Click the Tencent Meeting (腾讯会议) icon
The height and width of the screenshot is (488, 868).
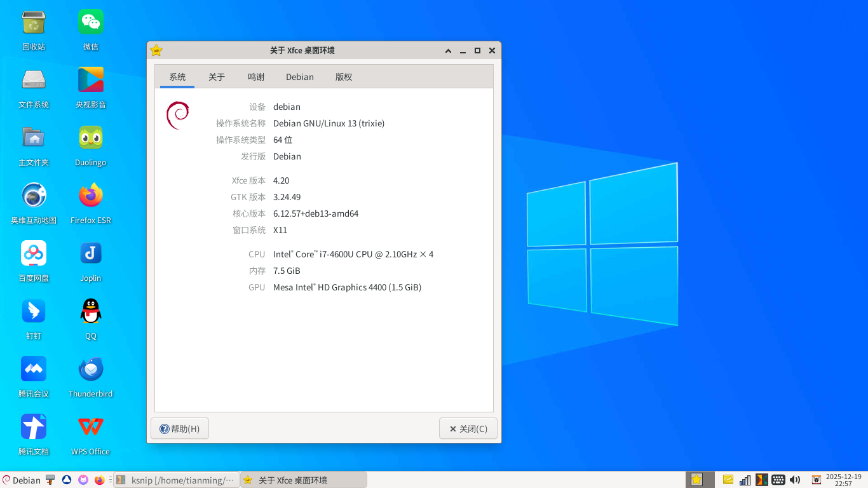[34, 369]
